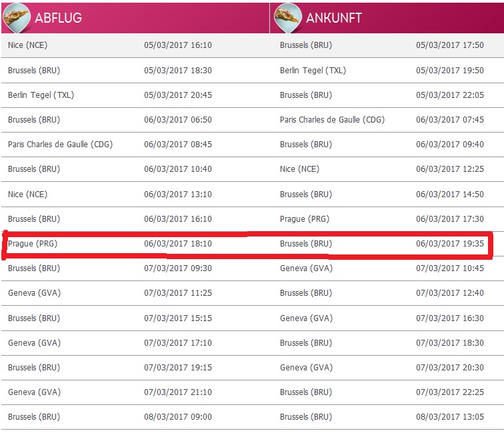Click the bird icon beside ANKUNFT
This screenshot has width=504, height=435.
[288, 17]
